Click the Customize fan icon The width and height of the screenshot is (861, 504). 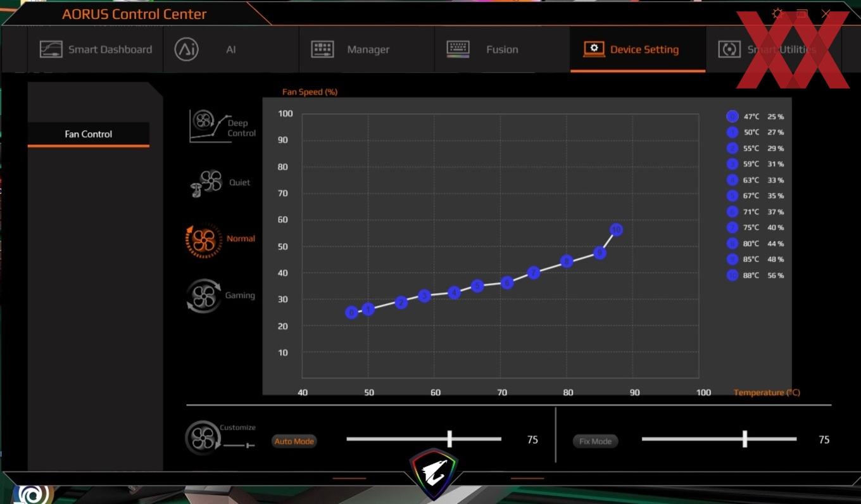click(203, 438)
